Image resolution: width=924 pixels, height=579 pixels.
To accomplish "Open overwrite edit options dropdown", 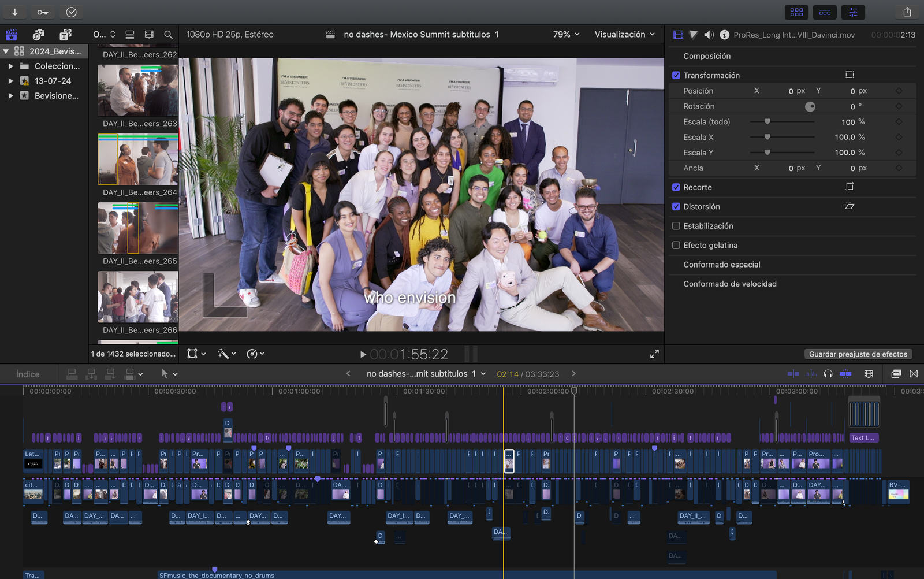I will point(134,374).
